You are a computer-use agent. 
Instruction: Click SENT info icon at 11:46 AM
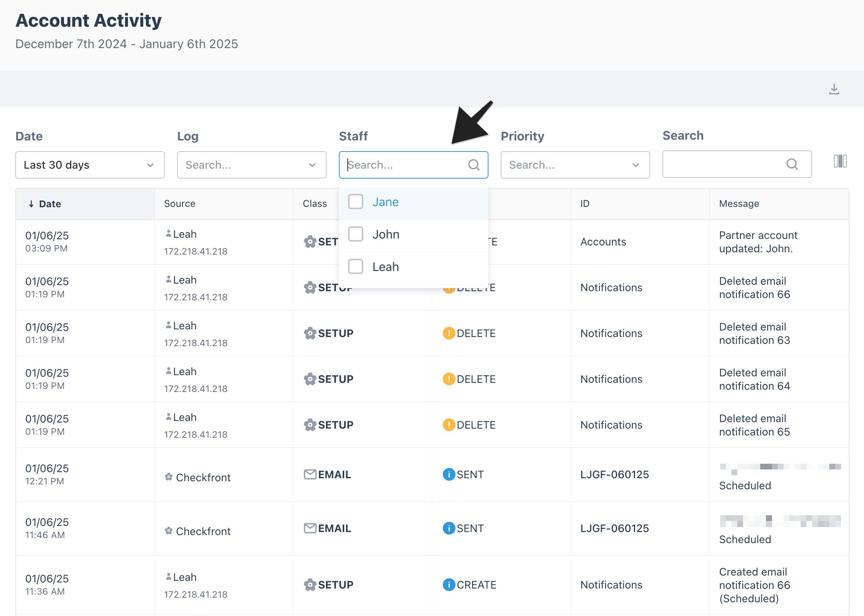449,528
